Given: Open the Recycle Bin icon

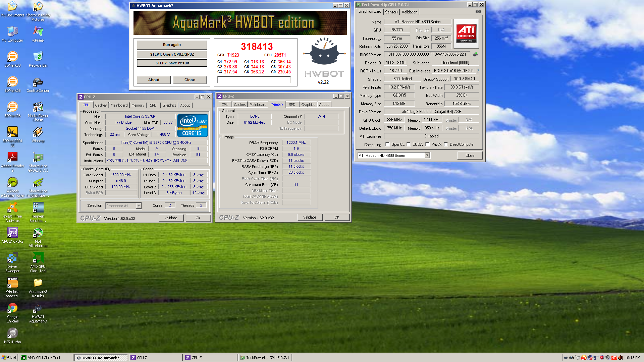Looking at the screenshot, I should point(38,59).
